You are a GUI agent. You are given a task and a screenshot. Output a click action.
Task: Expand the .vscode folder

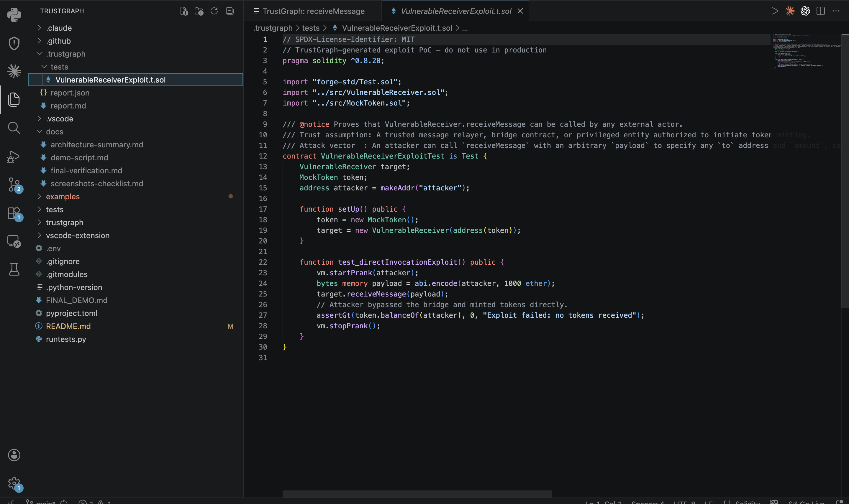[136, 118]
